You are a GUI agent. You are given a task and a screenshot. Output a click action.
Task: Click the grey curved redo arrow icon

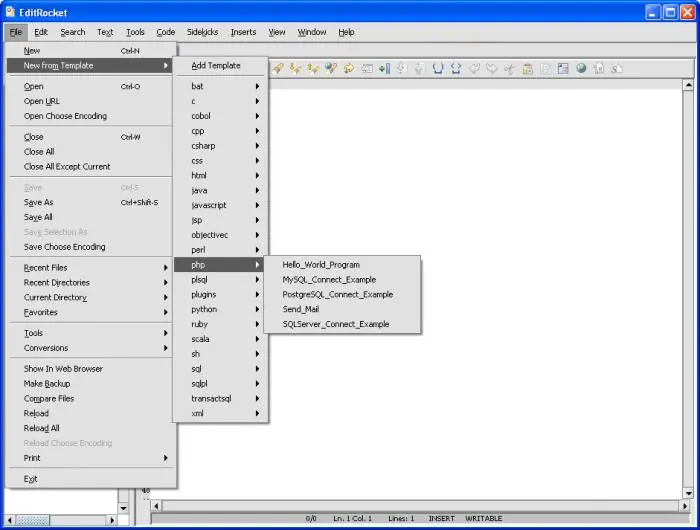pyautogui.click(x=492, y=68)
